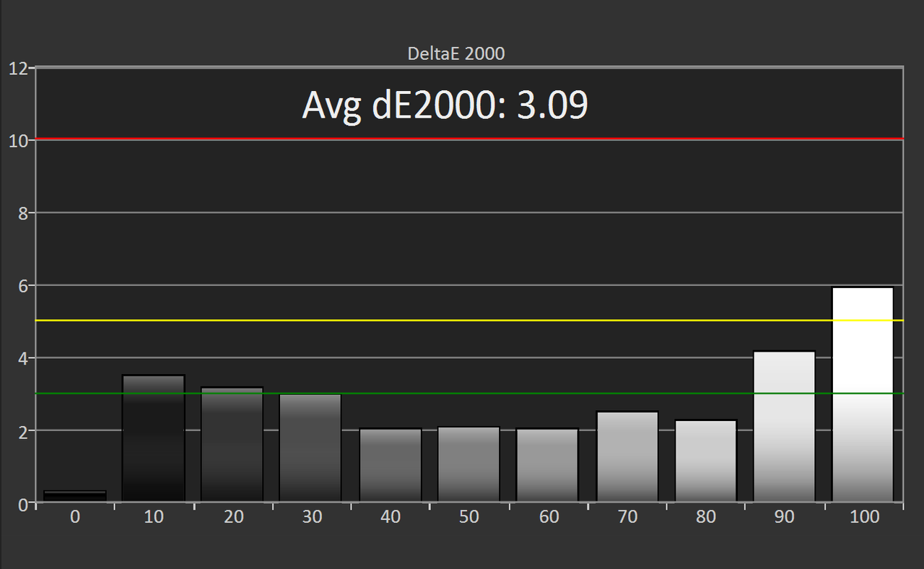Click the red threshold line at 10
This screenshot has height=569, width=924.
[x=469, y=139]
